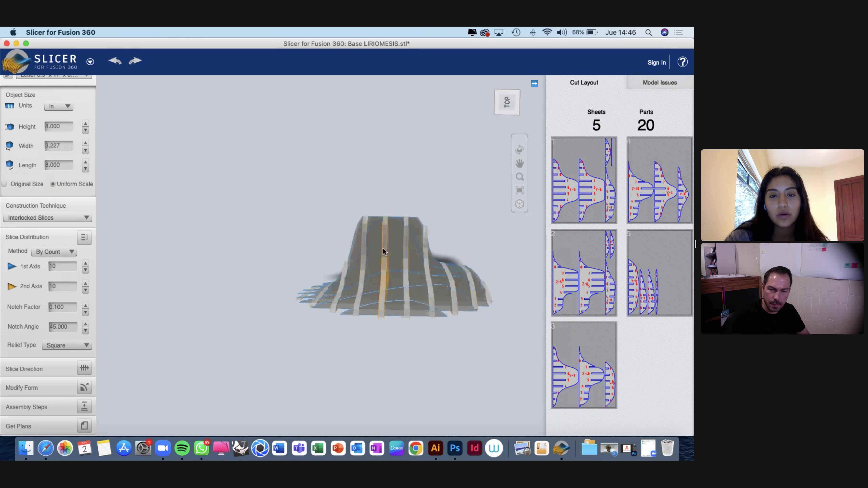Select Uniform Scale radio button
The image size is (868, 488).
coord(53,184)
